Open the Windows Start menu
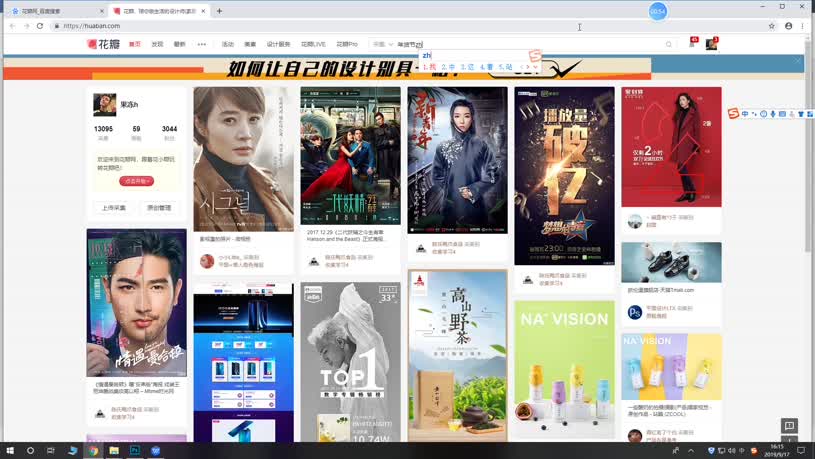Image resolution: width=815 pixels, height=459 pixels. (x=10, y=450)
